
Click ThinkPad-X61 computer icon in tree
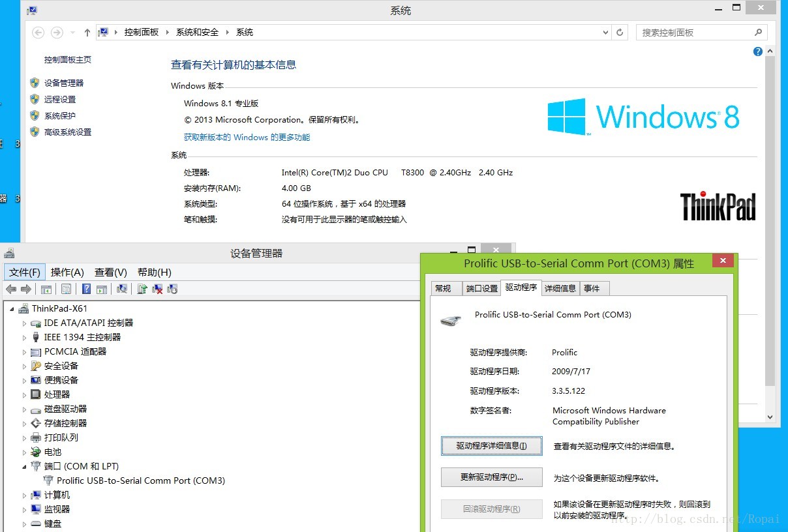(x=23, y=308)
